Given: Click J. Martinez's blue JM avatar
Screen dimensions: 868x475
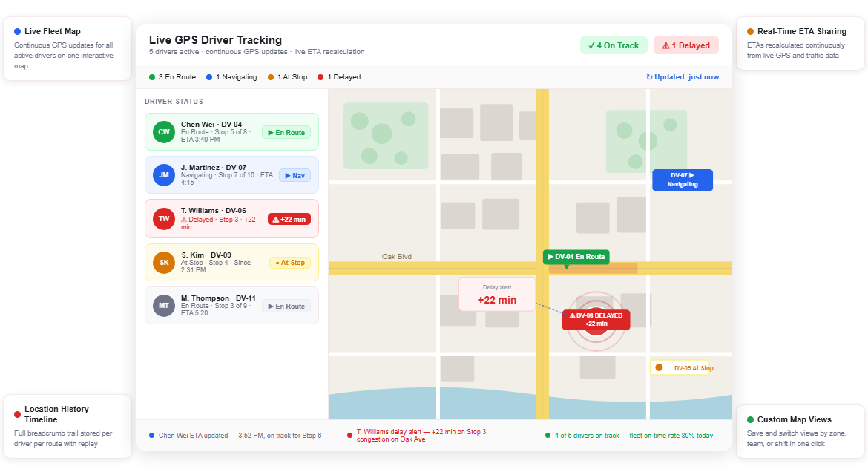Looking at the screenshot, I should 164,175.
